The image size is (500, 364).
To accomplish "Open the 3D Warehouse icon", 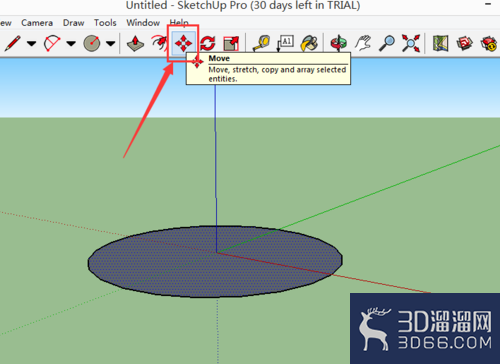I will point(465,43).
